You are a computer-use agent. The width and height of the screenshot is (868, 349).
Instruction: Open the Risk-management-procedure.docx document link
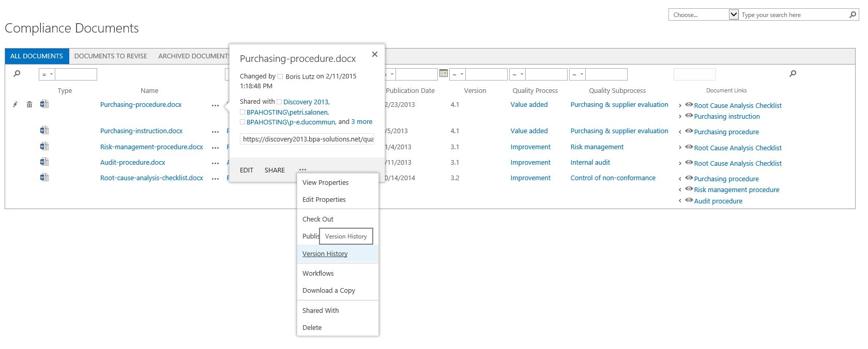tap(151, 147)
